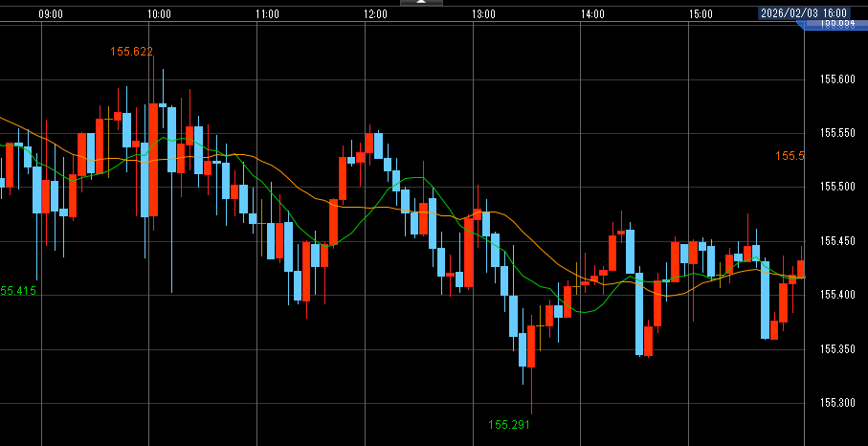868x446 pixels.
Task: Click the 14:00 time axis label
Action: click(x=592, y=14)
